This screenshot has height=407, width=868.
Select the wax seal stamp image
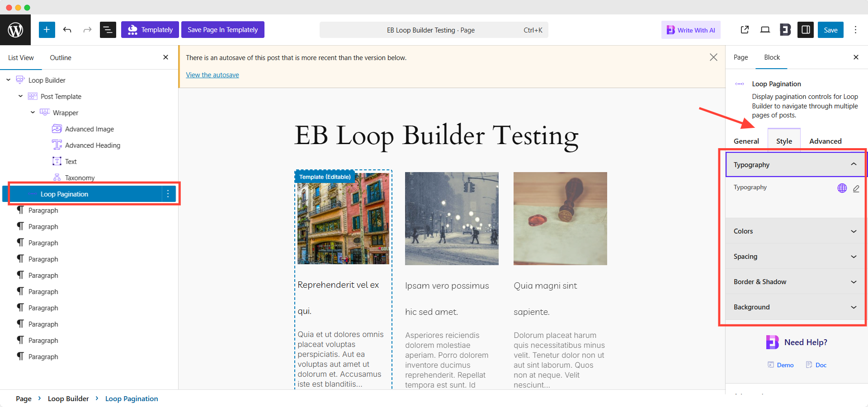click(560, 219)
